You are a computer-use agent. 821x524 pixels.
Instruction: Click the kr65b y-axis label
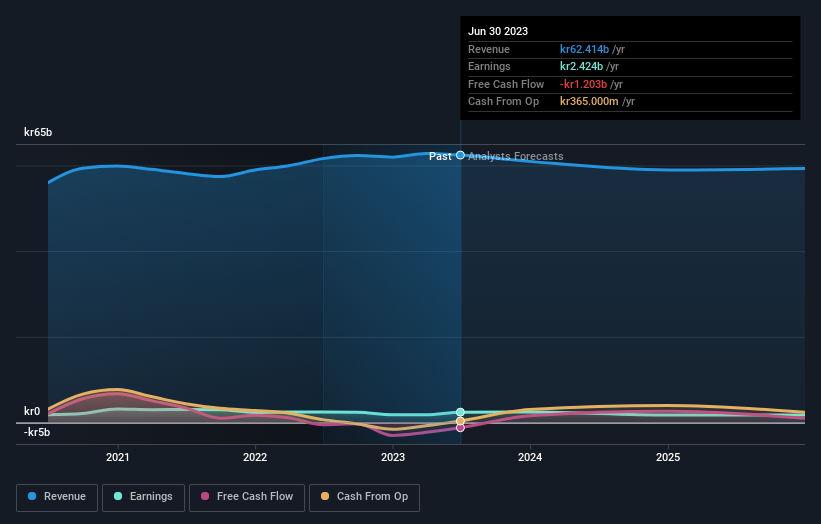tap(38, 132)
